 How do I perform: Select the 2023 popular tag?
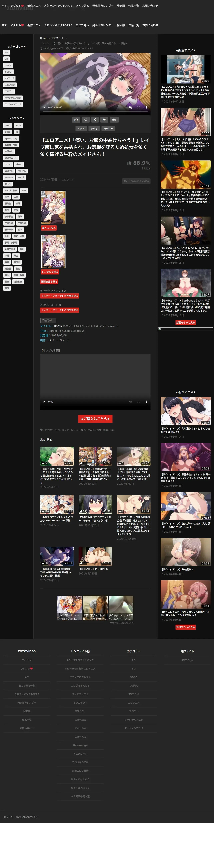click(x=8, y=132)
